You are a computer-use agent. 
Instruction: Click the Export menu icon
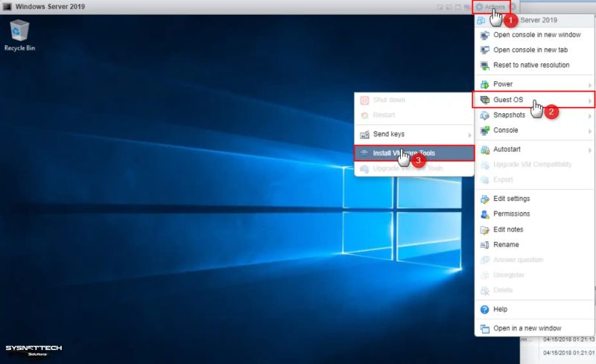[x=485, y=179]
